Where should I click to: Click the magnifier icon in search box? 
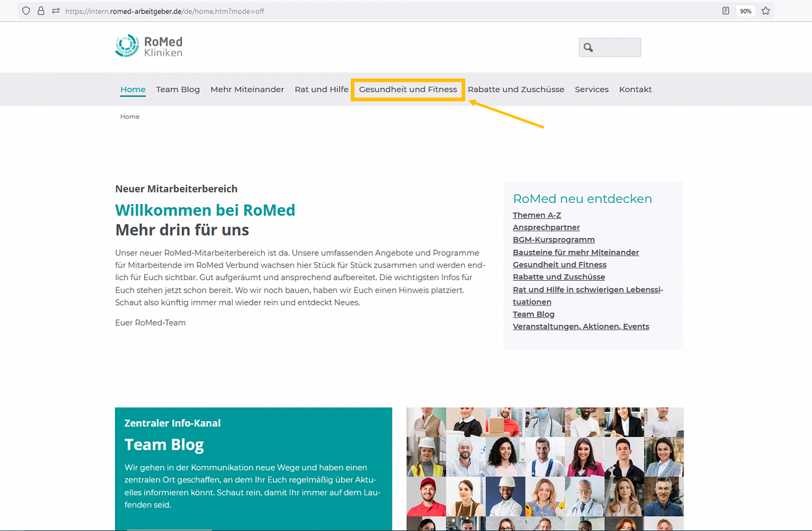[589, 47]
